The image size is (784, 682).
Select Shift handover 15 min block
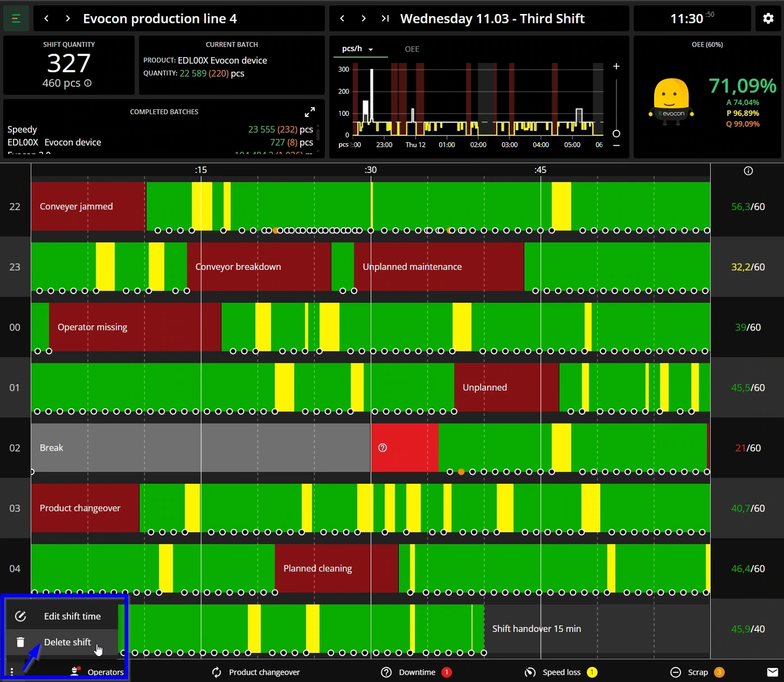pos(597,628)
